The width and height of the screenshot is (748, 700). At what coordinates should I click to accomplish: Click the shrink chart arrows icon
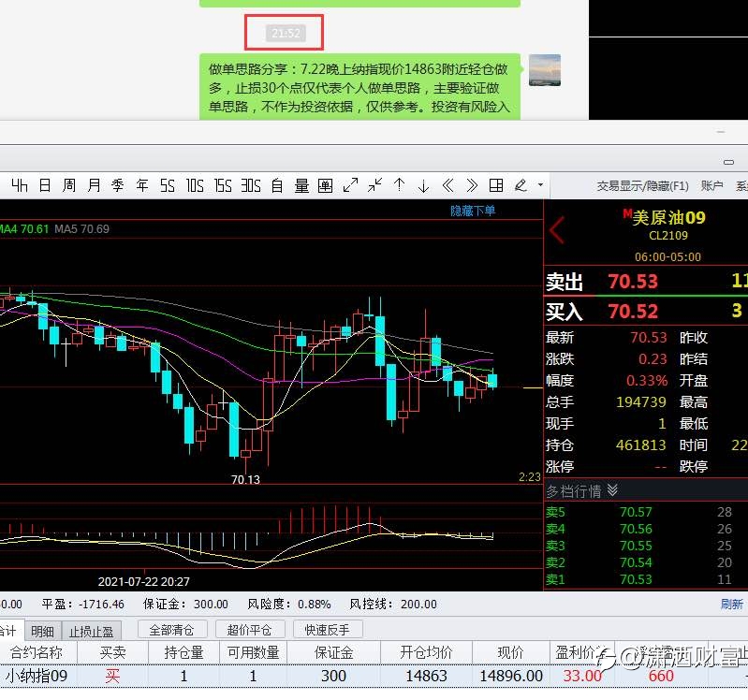[375, 185]
